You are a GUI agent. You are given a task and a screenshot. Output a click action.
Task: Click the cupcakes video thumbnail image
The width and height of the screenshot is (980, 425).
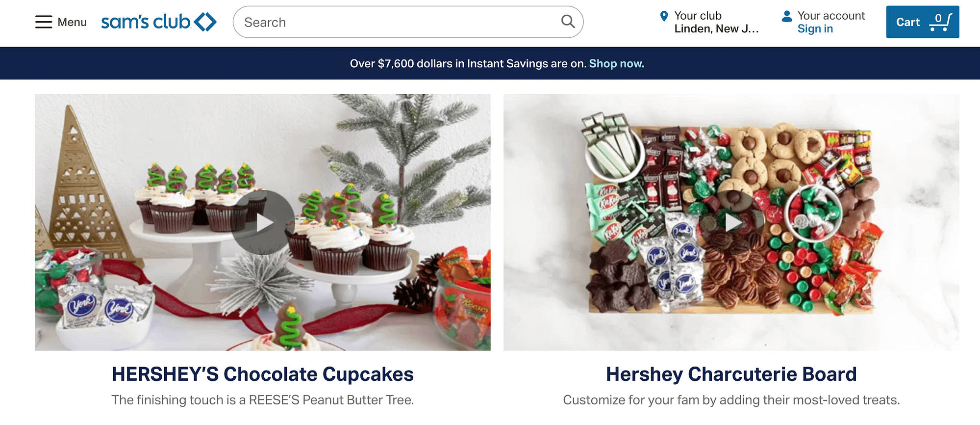click(x=263, y=222)
